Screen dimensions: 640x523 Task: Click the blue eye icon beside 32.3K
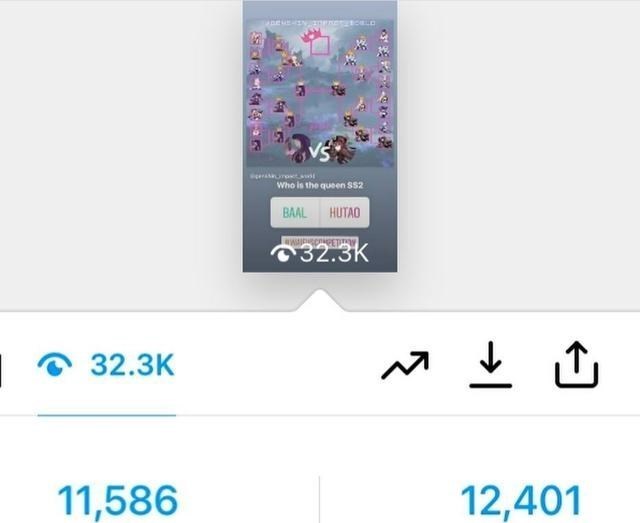tap(55, 365)
